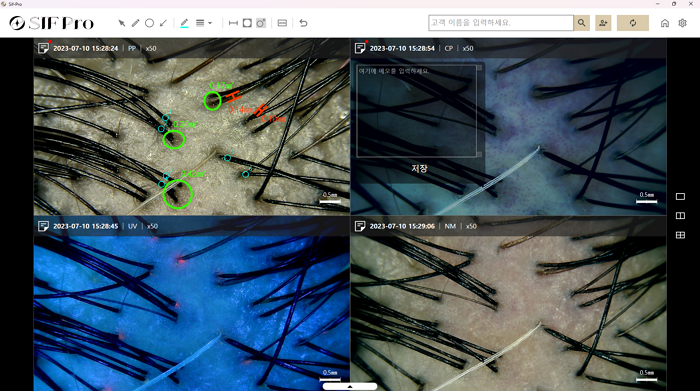This screenshot has height=391, width=700.
Task: Go to the home screen icon
Action: tap(665, 23)
